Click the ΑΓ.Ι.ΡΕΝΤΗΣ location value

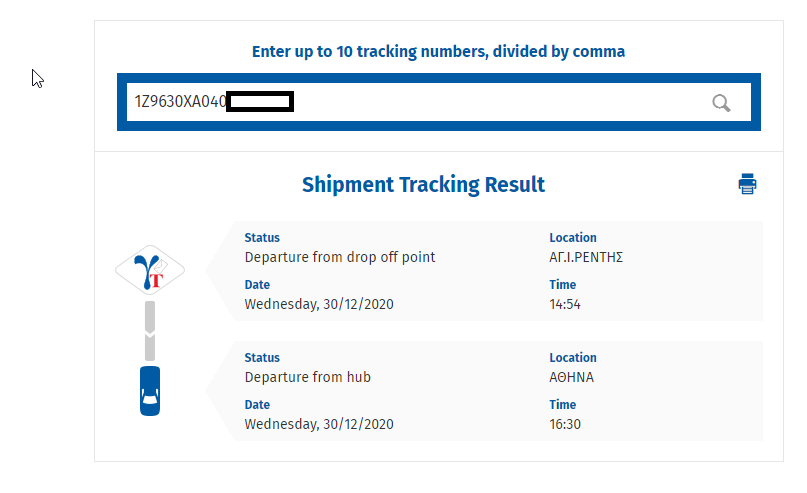tap(586, 257)
